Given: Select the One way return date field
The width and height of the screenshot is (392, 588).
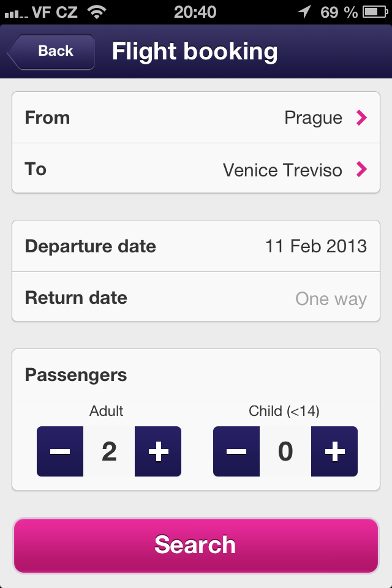Looking at the screenshot, I should point(196,298).
